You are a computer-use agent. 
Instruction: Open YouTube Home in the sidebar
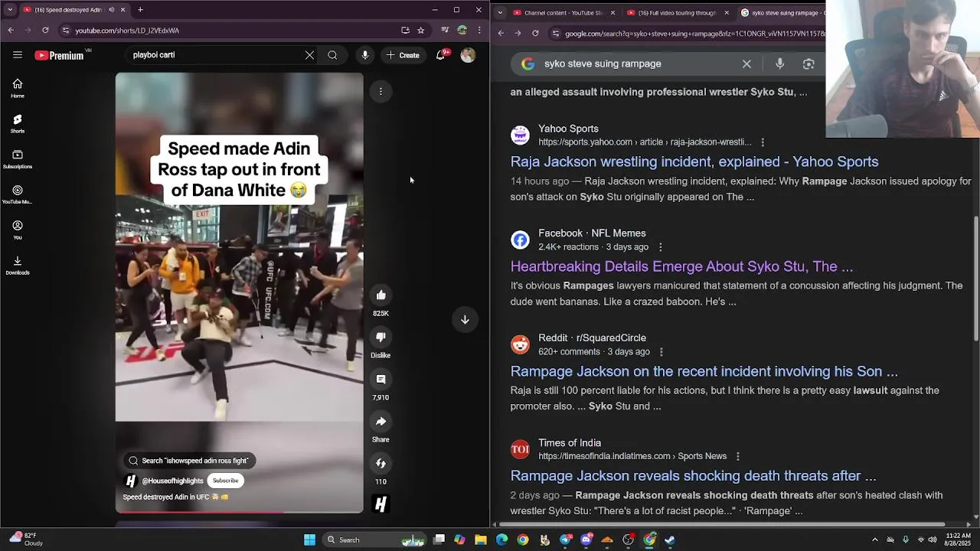click(x=18, y=88)
